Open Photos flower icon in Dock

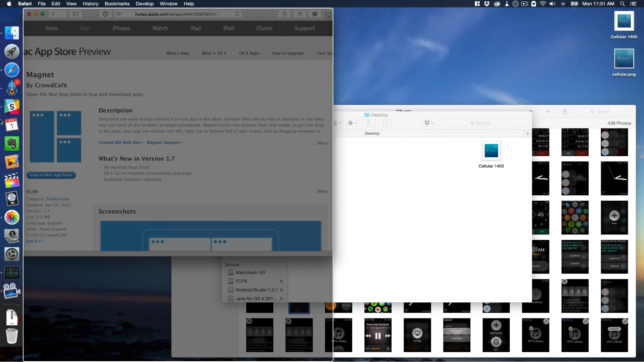[x=12, y=218]
